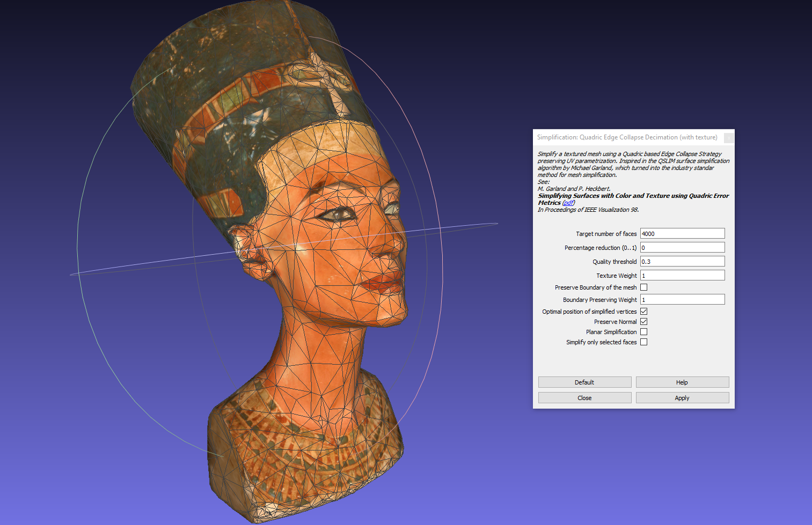Click the 'M. Garland and P. Heckbert' text

pyautogui.click(x=574, y=189)
